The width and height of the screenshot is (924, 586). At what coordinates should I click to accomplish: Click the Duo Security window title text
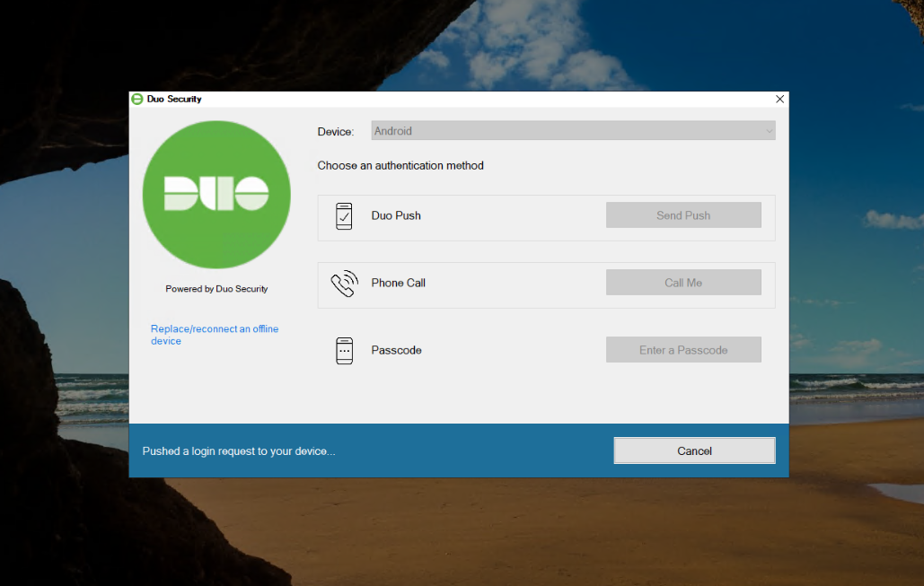(174, 99)
